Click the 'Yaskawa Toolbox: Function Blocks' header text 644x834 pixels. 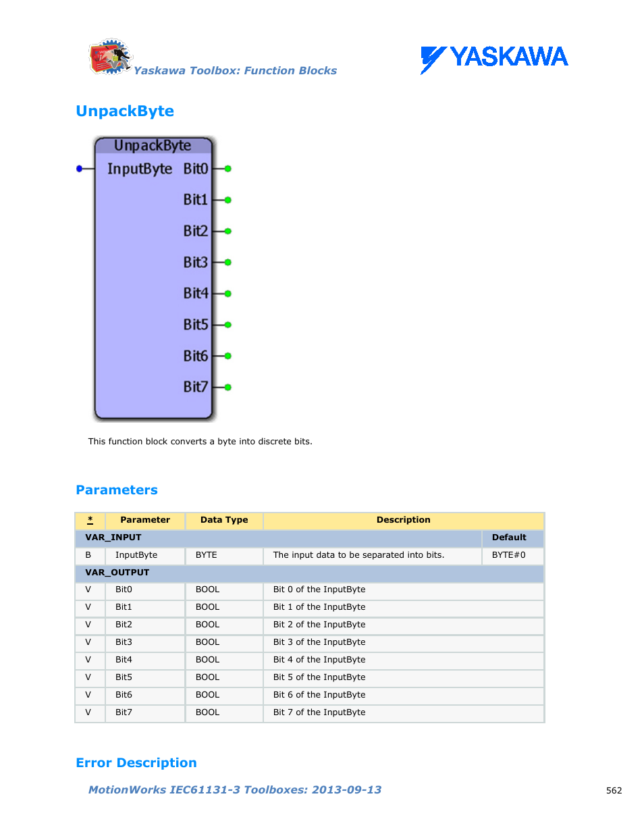(x=235, y=71)
